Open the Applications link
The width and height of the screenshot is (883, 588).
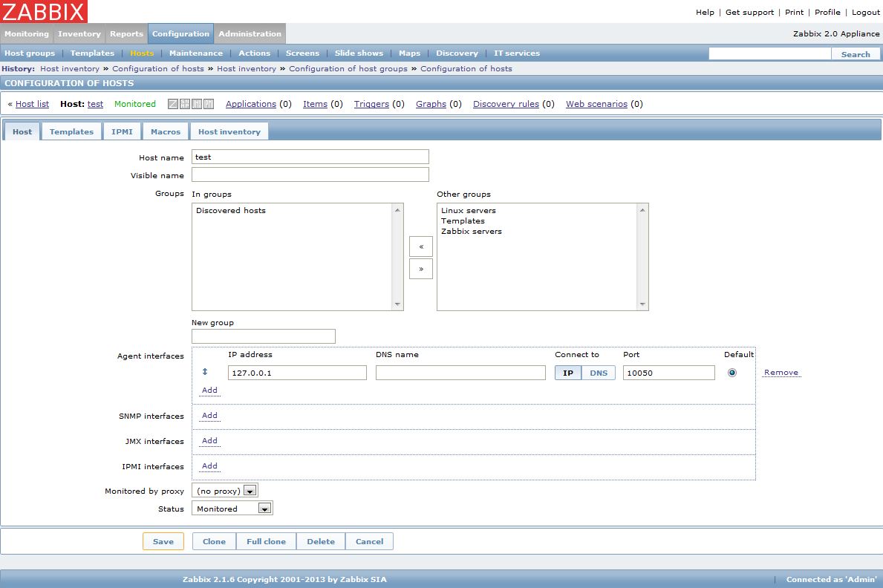tap(251, 104)
